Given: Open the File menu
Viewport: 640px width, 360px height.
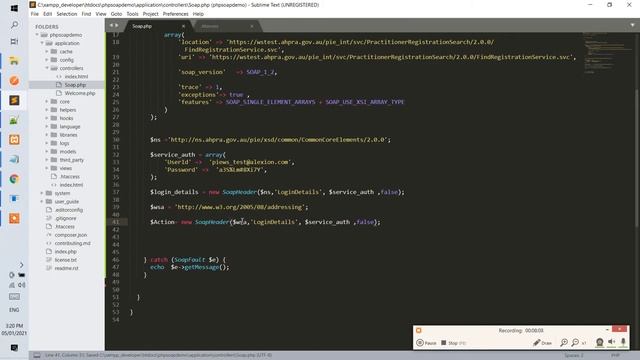Looking at the screenshot, I should pos(35,14).
